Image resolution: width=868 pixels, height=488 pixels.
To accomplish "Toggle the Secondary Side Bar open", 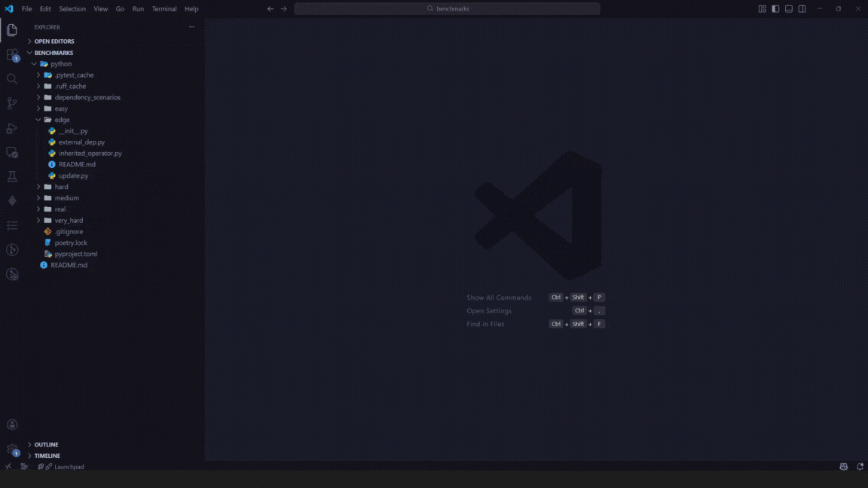I will (801, 8).
